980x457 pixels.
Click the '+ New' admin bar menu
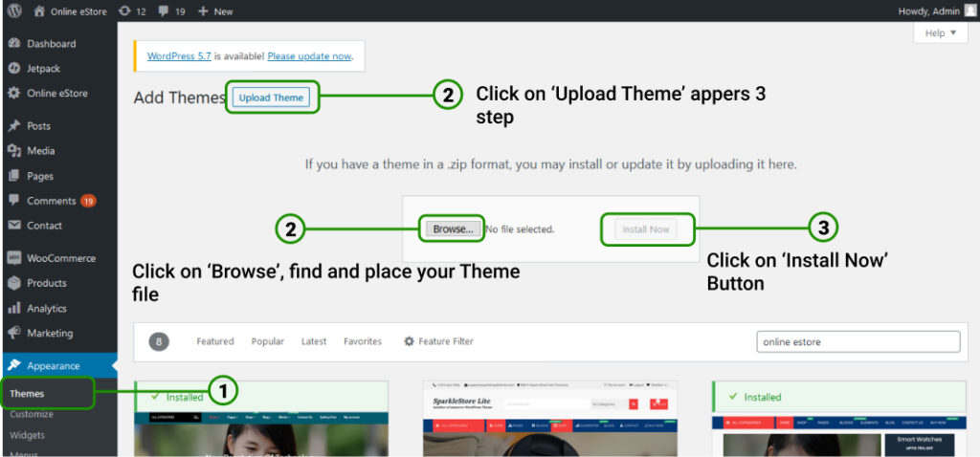tap(215, 11)
